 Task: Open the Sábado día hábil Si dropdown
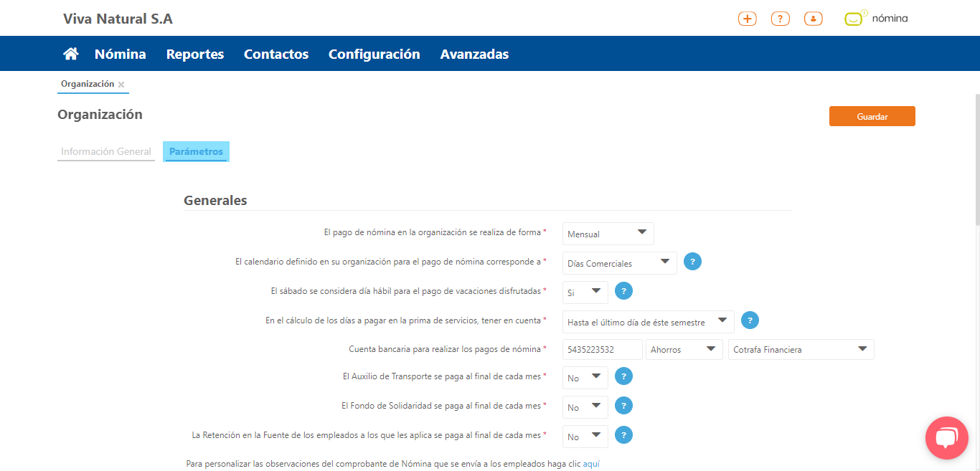(585, 292)
